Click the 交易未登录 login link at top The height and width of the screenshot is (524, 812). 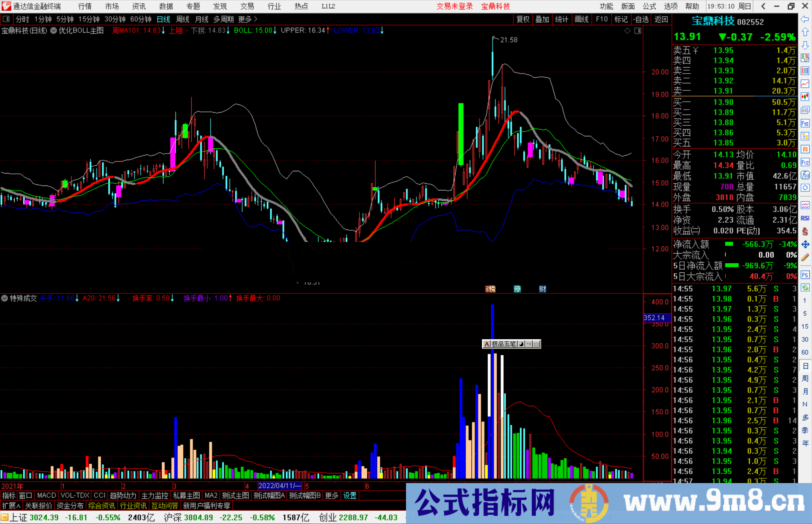(x=454, y=6)
